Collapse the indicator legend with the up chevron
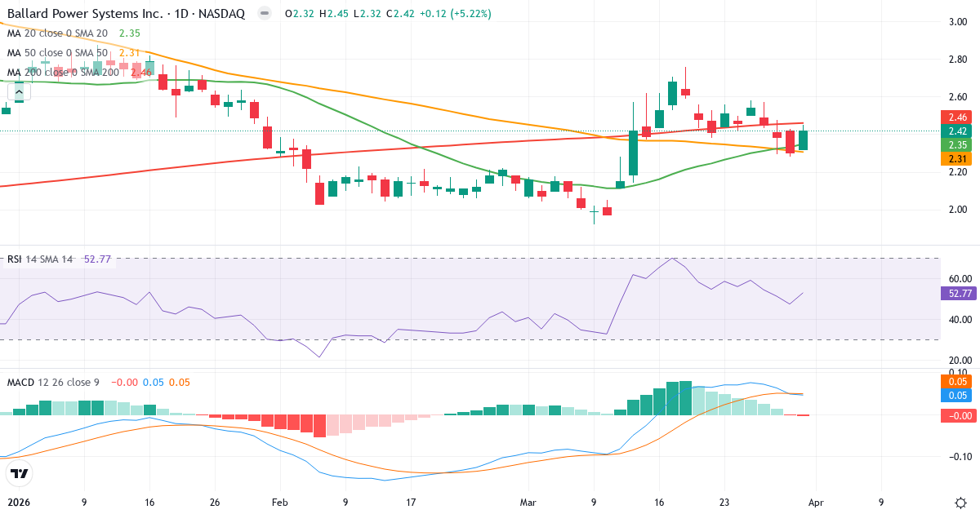 (x=18, y=91)
